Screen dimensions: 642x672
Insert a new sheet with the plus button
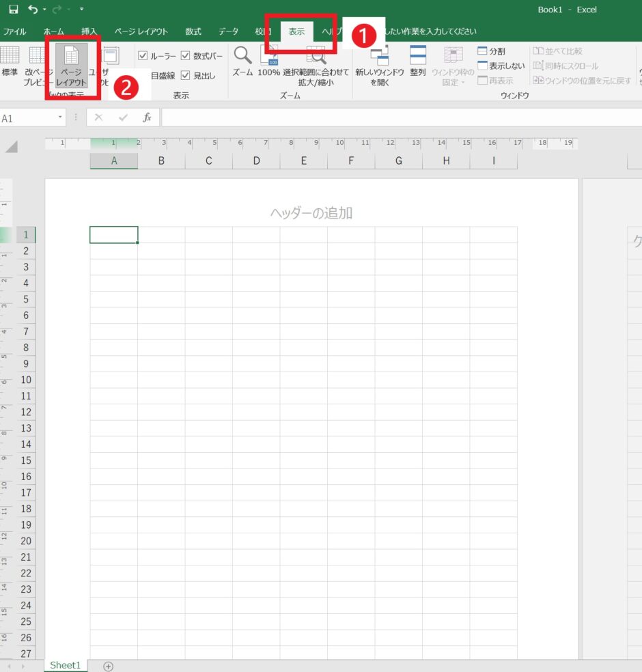(x=108, y=664)
